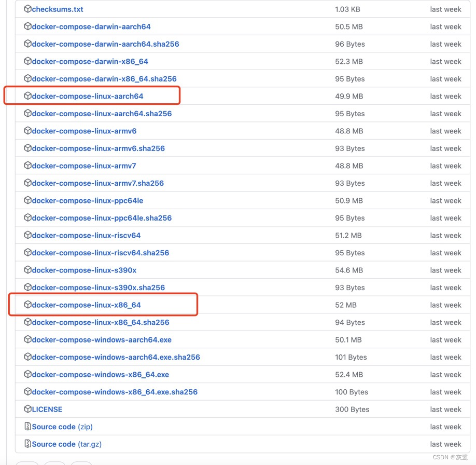
Task: Click package icon beside docker-compose-linux-armv6.sha256
Action: (27, 148)
